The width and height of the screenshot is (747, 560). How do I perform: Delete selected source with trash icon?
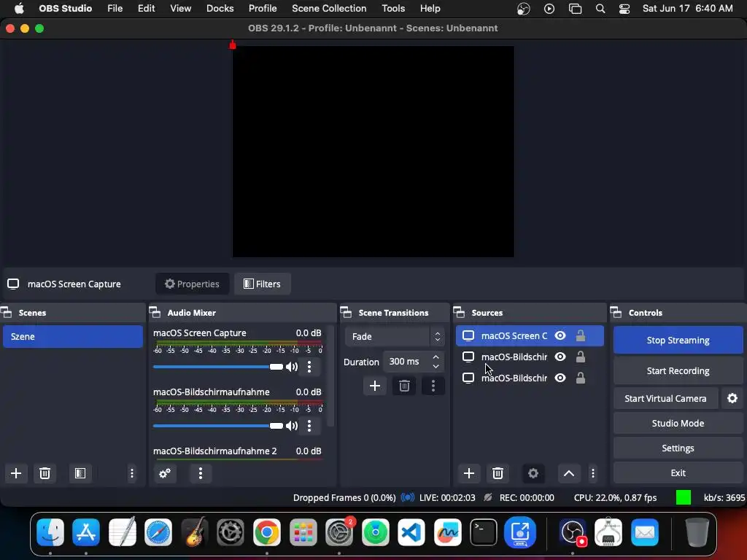tap(498, 473)
